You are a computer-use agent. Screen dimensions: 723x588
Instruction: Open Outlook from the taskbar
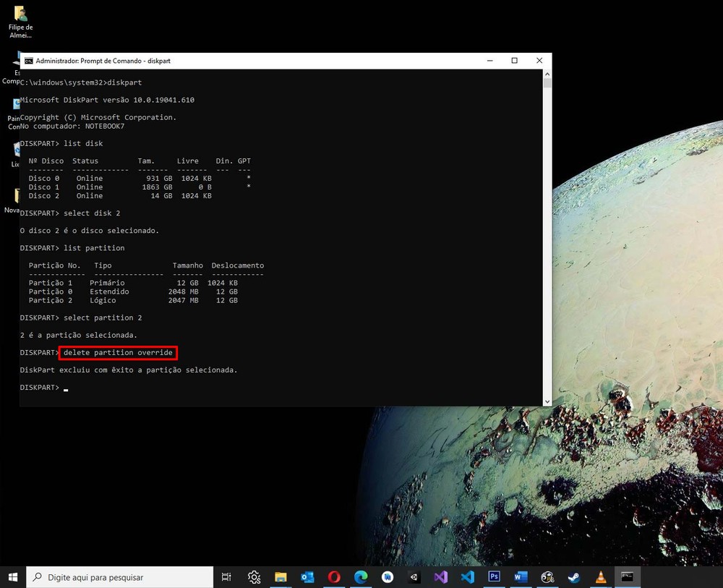pos(307,577)
